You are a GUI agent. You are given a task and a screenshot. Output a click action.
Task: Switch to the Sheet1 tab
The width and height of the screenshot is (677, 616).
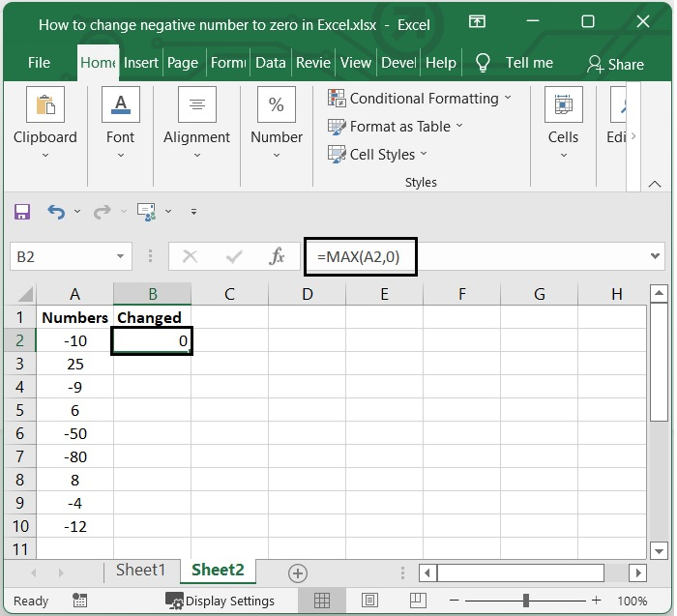pyautogui.click(x=141, y=571)
